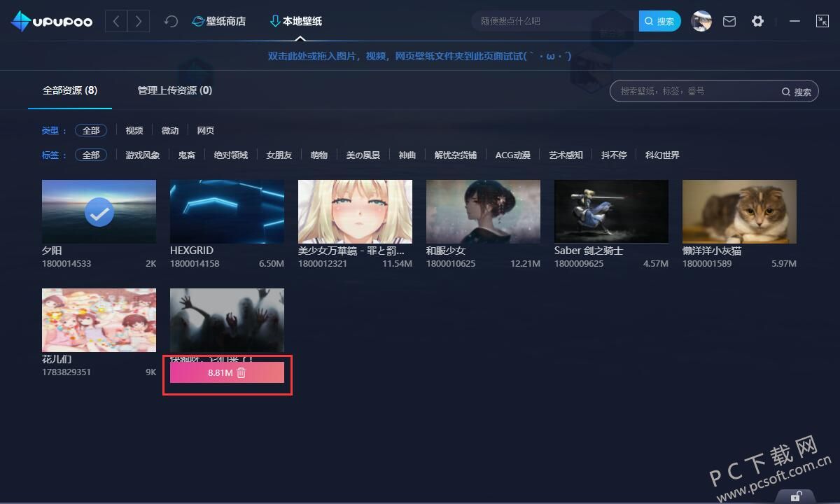Click the refresh icon
Viewport: 840px width, 504px height.
click(x=171, y=22)
